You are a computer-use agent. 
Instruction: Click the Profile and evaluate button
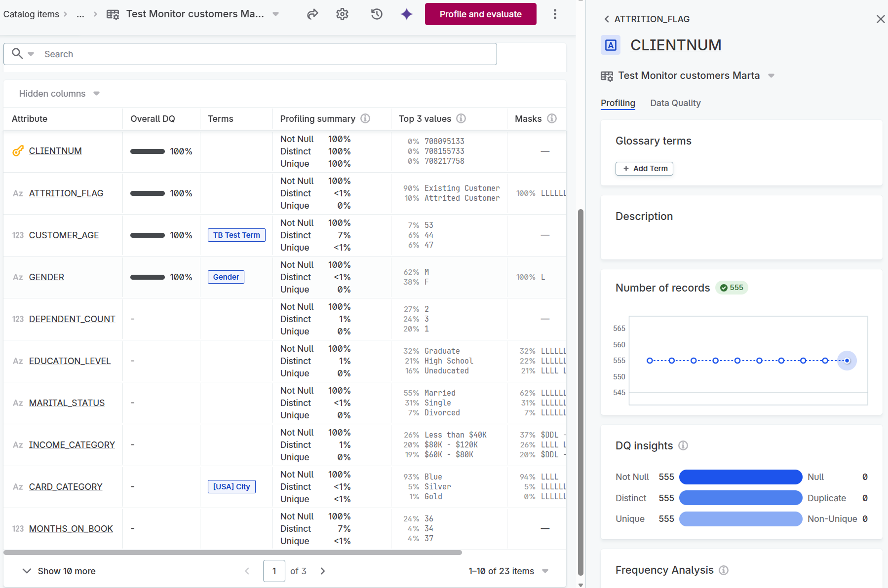480,14
